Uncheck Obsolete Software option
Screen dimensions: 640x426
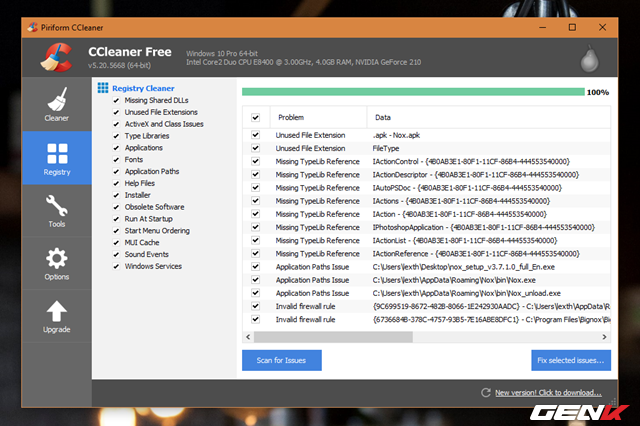click(x=116, y=207)
